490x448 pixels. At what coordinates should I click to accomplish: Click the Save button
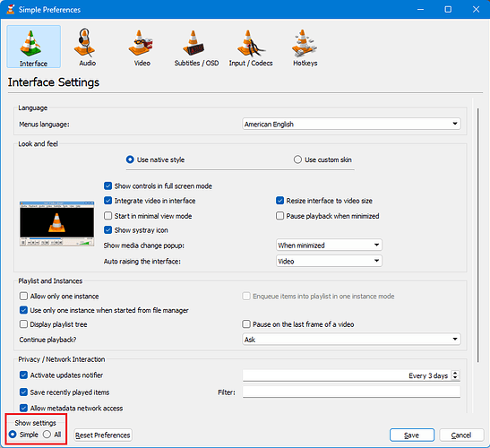(412, 435)
